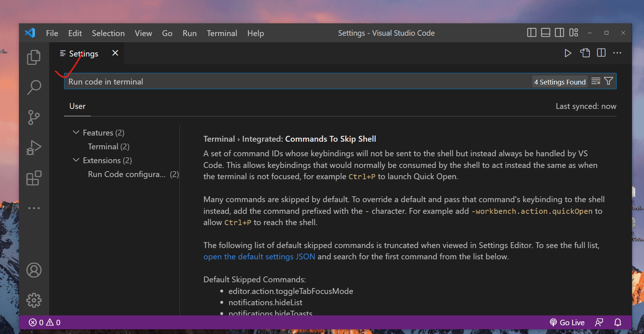This screenshot has height=334, width=644.
Task: Clear the settings search input
Action: (x=596, y=81)
